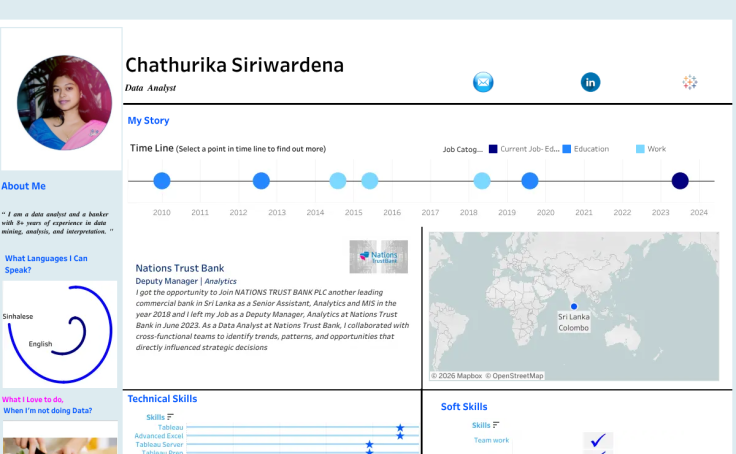Select the Education legend color swatch
736x454 pixels.
pos(567,149)
